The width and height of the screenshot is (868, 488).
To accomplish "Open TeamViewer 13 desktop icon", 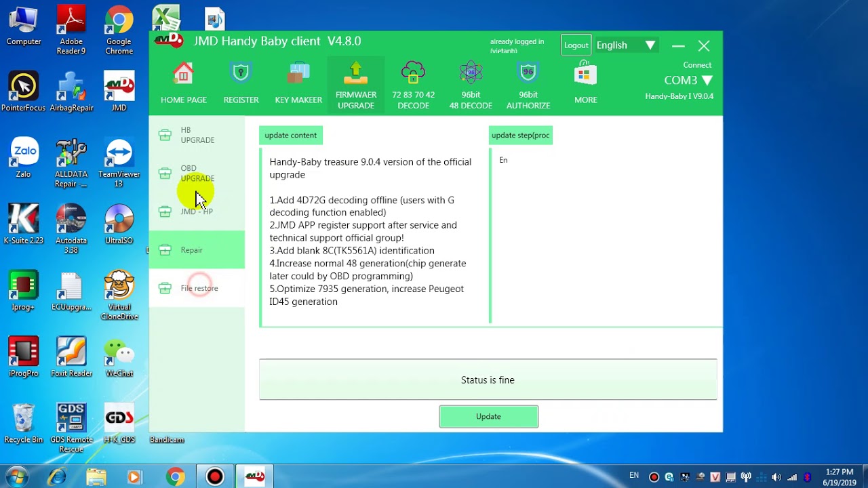I will tap(119, 163).
